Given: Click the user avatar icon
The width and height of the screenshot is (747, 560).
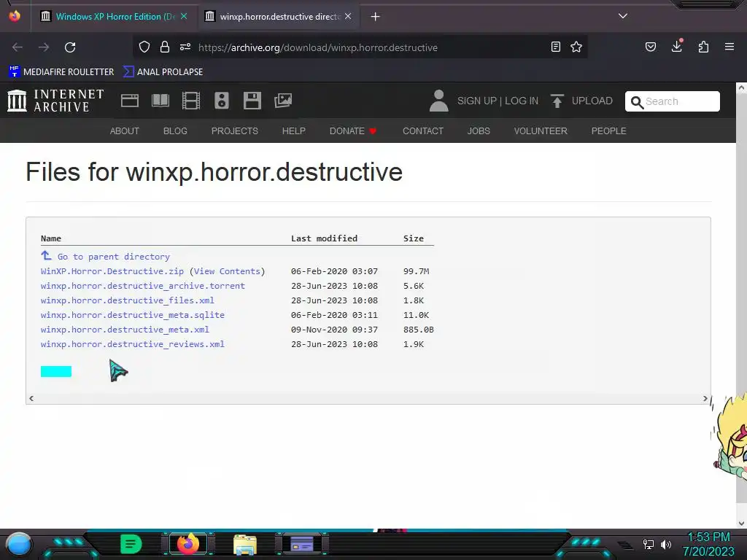Looking at the screenshot, I should [438, 101].
